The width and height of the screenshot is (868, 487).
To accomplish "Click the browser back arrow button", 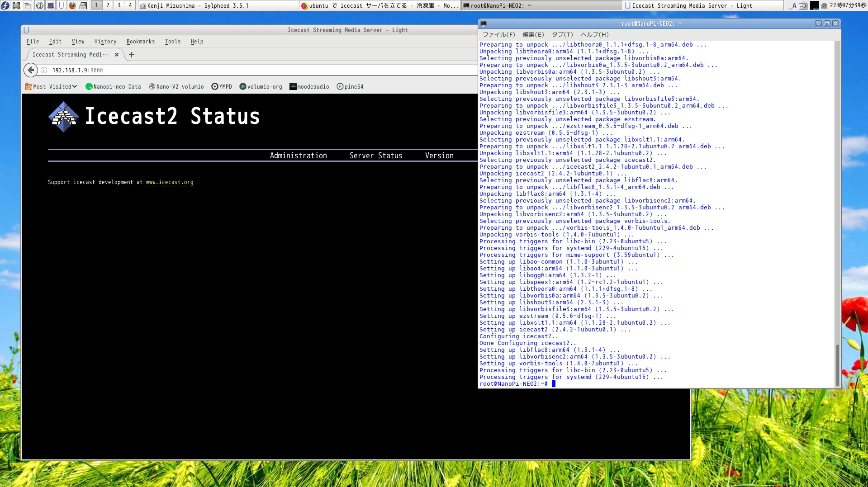I will coord(31,70).
